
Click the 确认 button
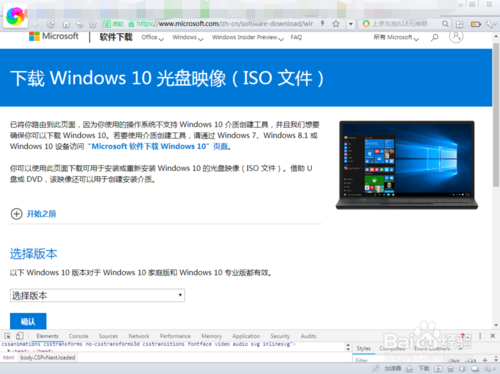[28, 321]
